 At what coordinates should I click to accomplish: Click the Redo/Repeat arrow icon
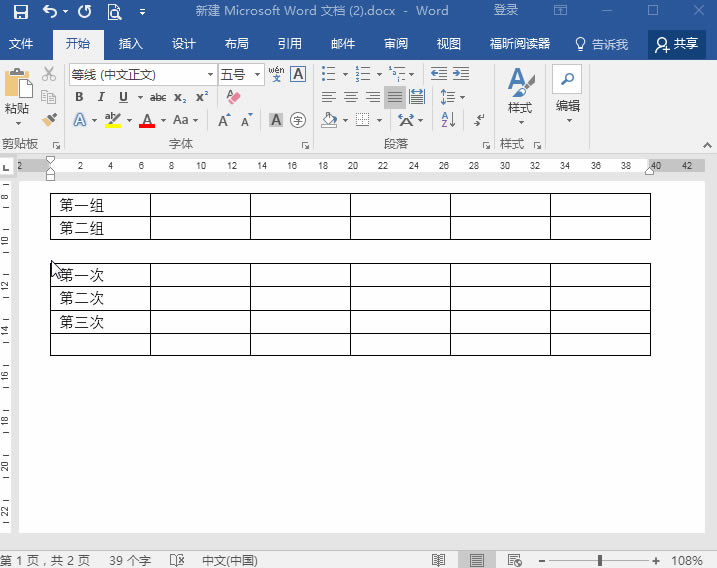coord(85,11)
